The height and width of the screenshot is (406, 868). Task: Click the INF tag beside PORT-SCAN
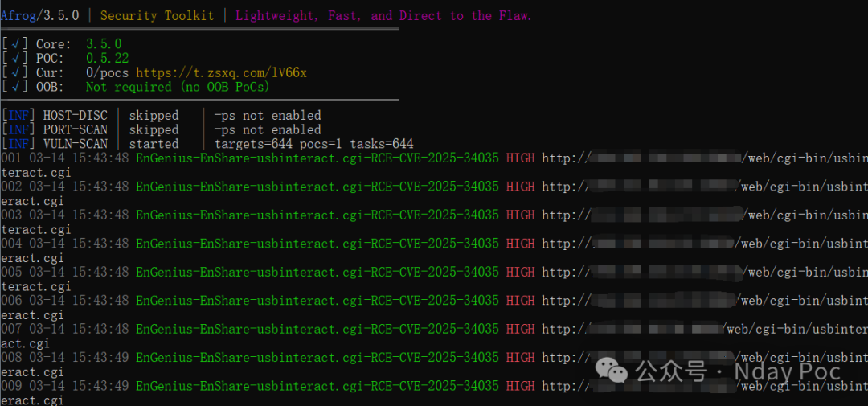click(18, 129)
